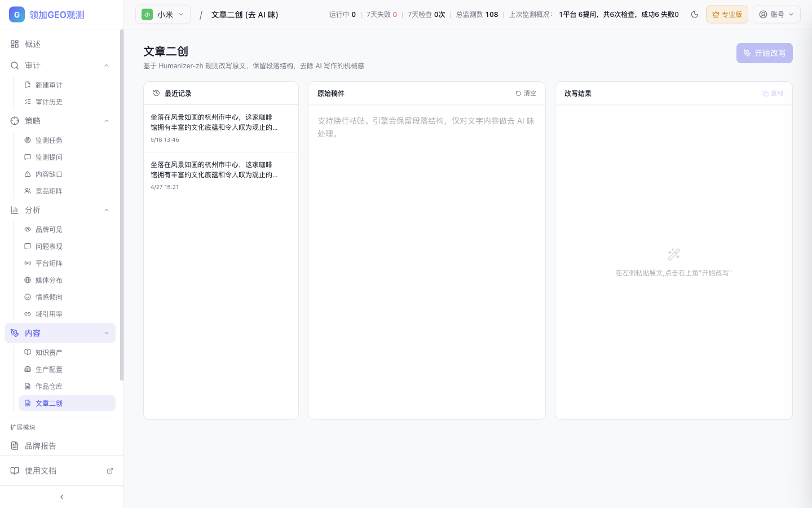Click the 7天检查 0次 stat
Viewport: 812px width, 508px height.
tap(426, 15)
